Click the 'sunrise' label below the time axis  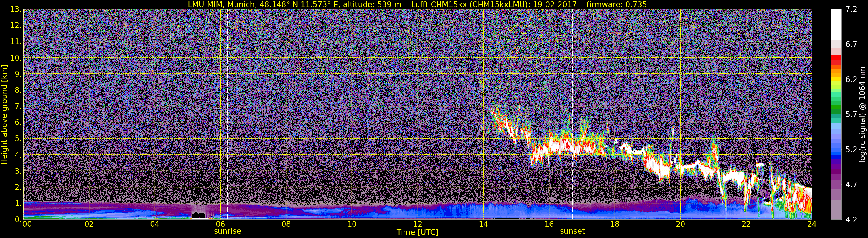228,231
